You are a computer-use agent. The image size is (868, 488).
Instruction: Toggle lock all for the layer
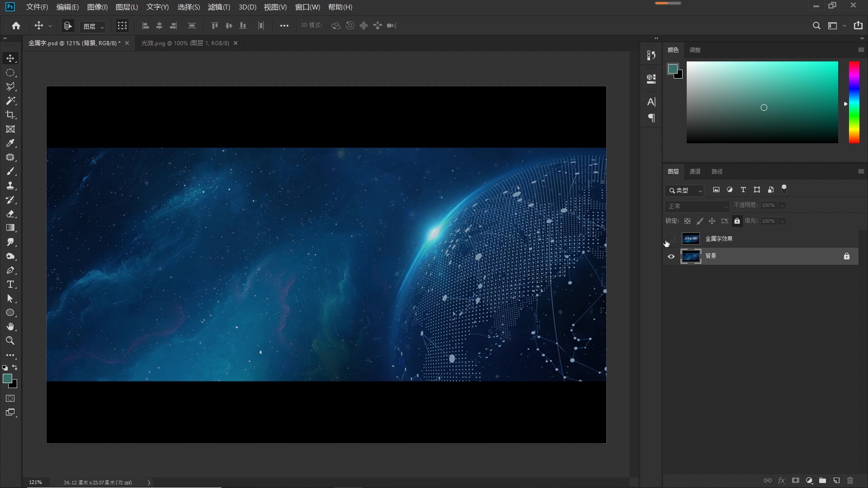[x=737, y=221]
